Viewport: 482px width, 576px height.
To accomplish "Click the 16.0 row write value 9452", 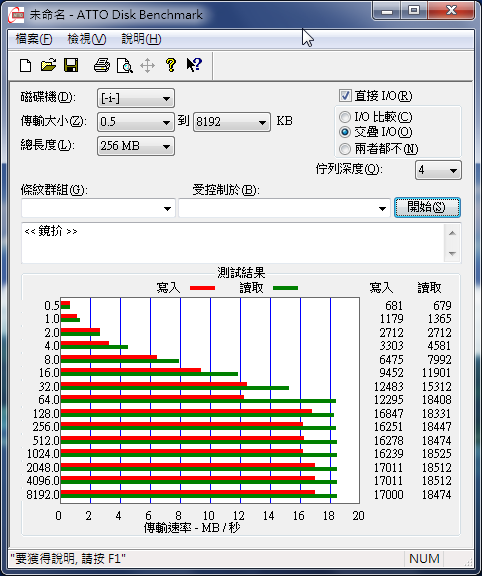I will [x=391, y=372].
